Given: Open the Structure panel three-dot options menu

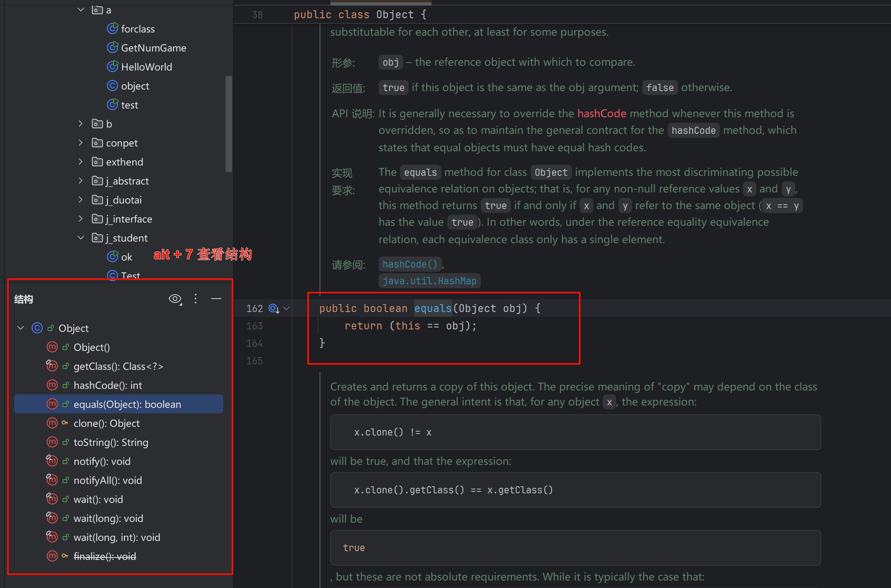Looking at the screenshot, I should [x=196, y=299].
